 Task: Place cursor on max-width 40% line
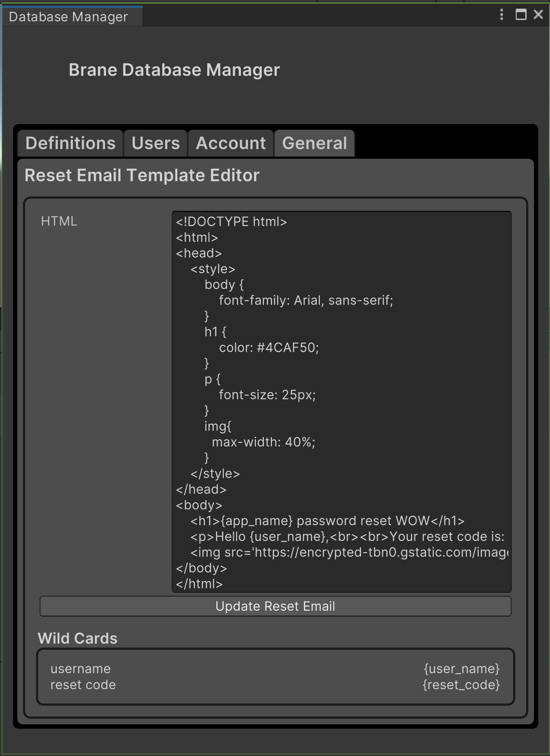click(264, 442)
